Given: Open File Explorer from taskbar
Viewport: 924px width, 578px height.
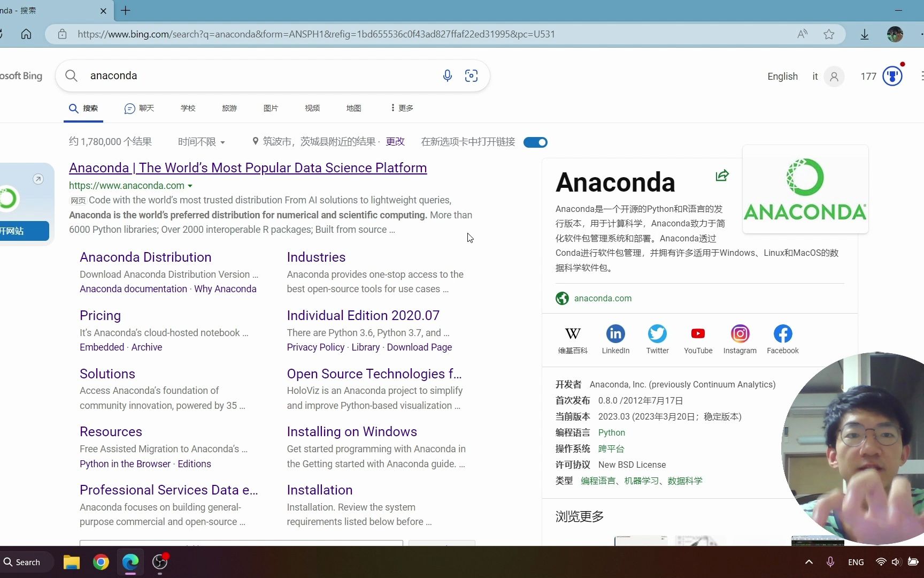Looking at the screenshot, I should [72, 562].
